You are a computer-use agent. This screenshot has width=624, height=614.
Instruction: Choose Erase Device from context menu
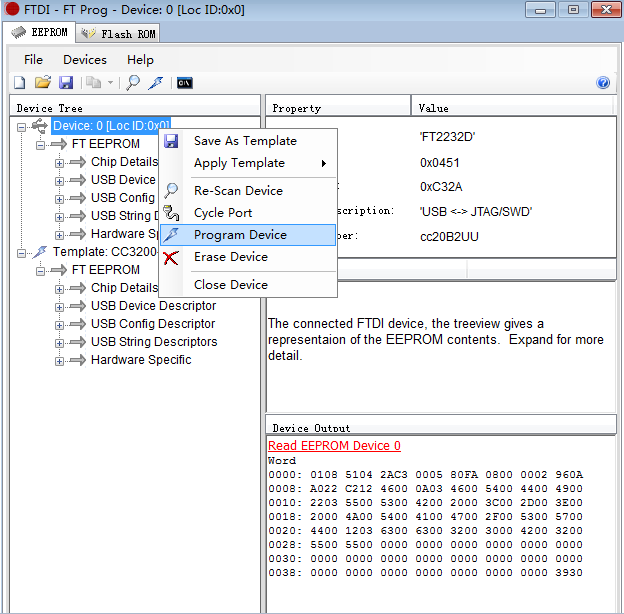(248, 257)
